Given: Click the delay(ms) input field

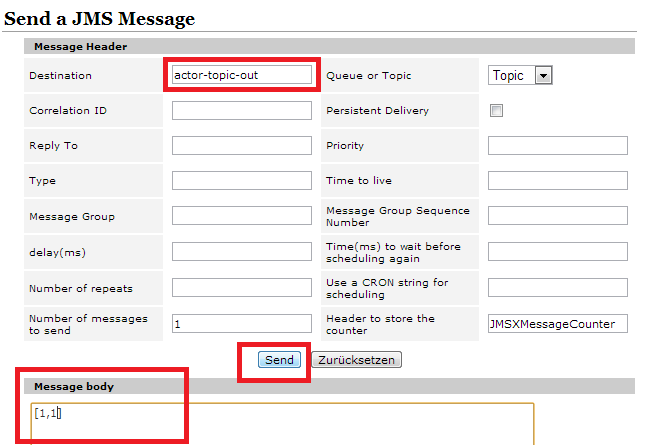Looking at the screenshot, I should pyautogui.click(x=241, y=252).
